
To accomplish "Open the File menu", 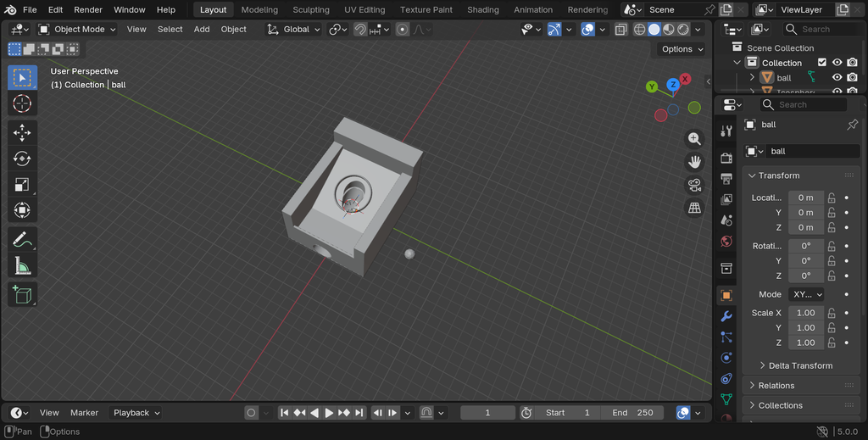I will pyautogui.click(x=30, y=9).
